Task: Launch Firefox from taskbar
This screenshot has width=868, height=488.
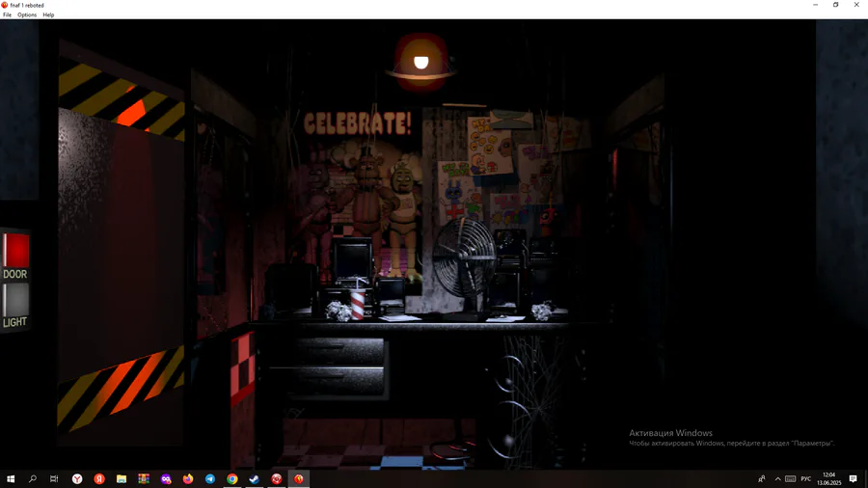Action: pos(188,479)
